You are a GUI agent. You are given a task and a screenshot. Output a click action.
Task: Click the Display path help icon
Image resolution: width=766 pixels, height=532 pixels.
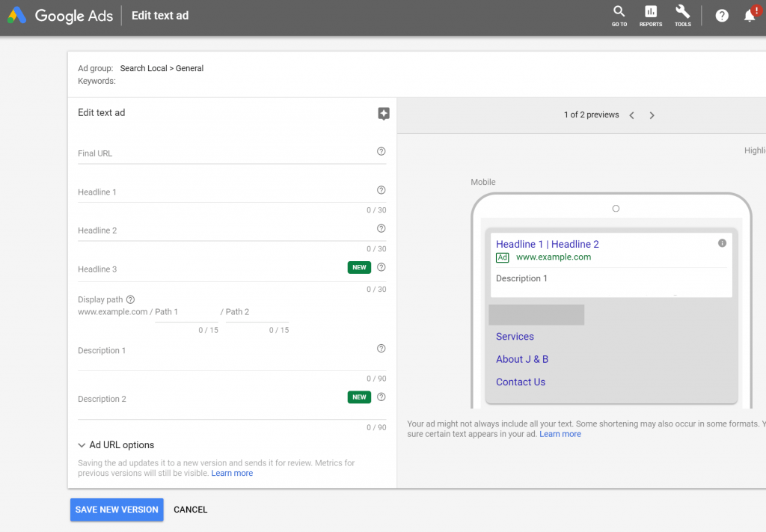[x=130, y=299]
